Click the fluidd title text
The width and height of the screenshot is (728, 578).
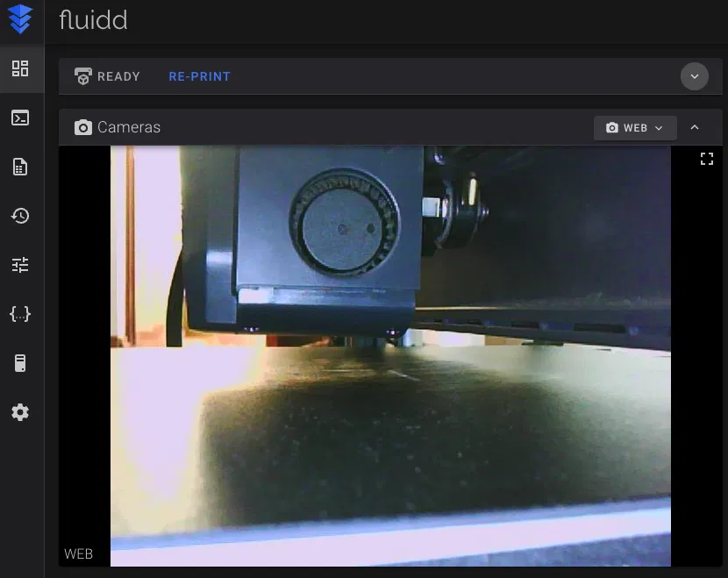click(x=93, y=20)
